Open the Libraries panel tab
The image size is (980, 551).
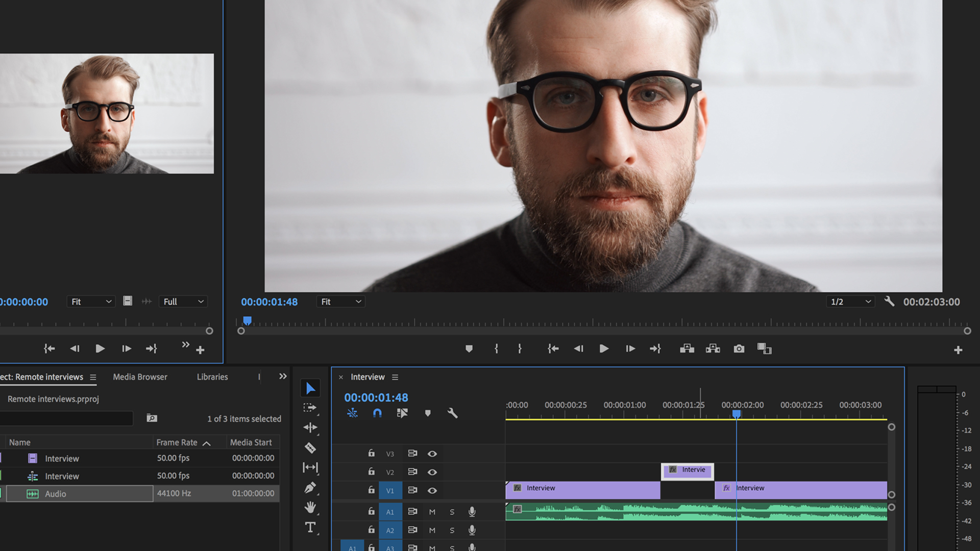[x=212, y=377]
